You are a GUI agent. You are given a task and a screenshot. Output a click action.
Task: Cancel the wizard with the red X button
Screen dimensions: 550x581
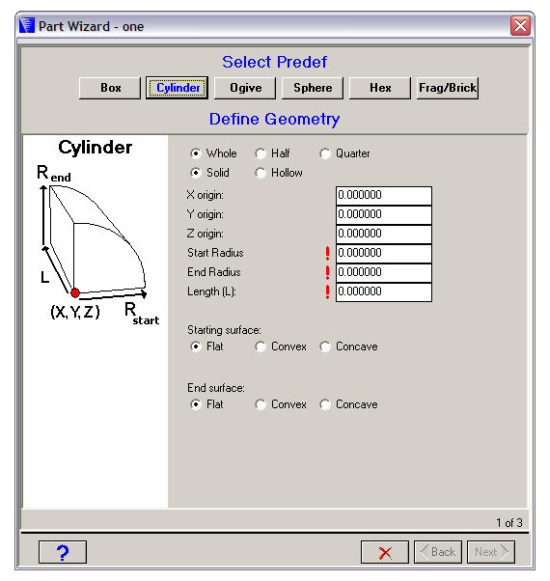pyautogui.click(x=385, y=552)
